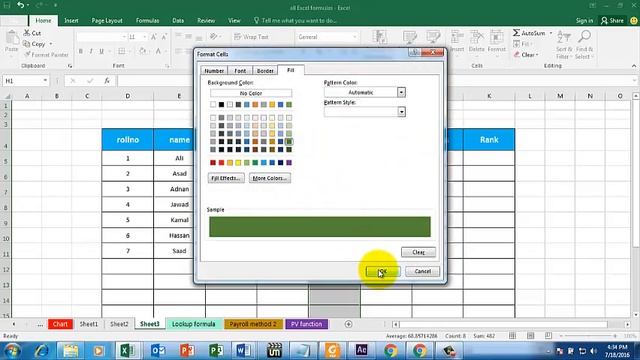Choose No Color background
The width and height of the screenshot is (640, 360).
point(251,93)
